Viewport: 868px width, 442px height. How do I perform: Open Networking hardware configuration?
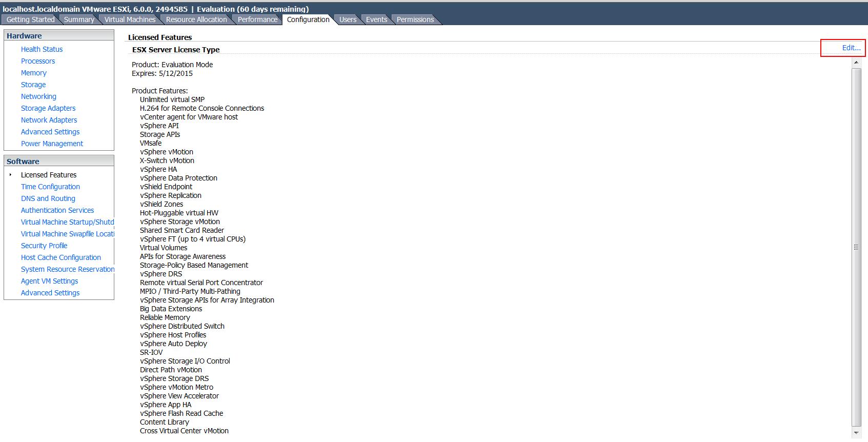coord(38,96)
